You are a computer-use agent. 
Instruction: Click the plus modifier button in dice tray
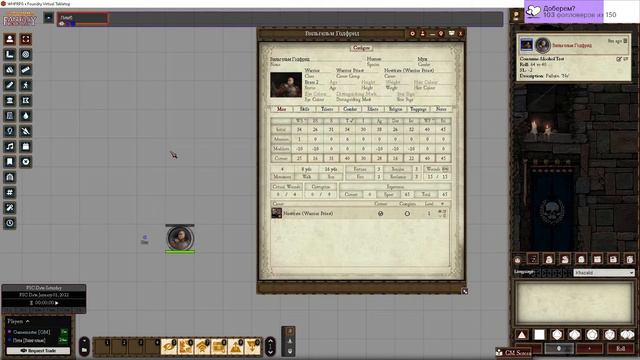click(589, 349)
